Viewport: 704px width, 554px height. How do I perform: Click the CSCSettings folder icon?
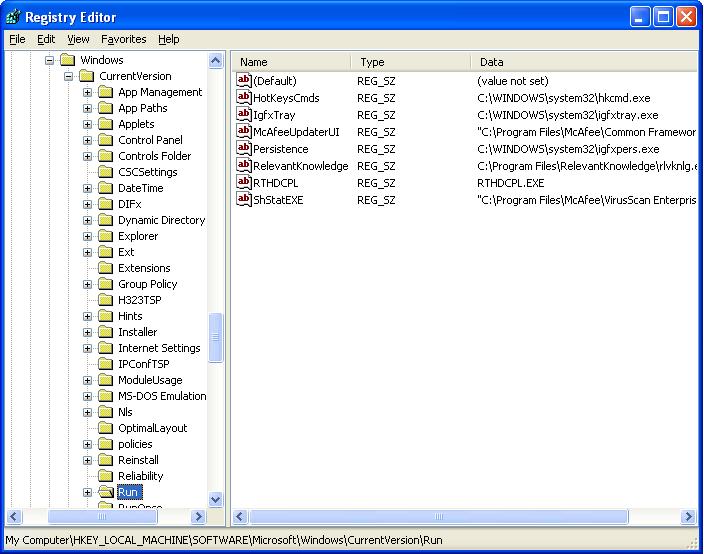pos(106,172)
